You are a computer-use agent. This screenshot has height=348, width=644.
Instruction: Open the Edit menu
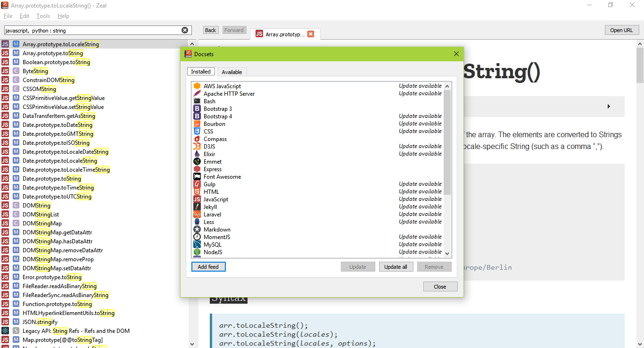click(25, 16)
